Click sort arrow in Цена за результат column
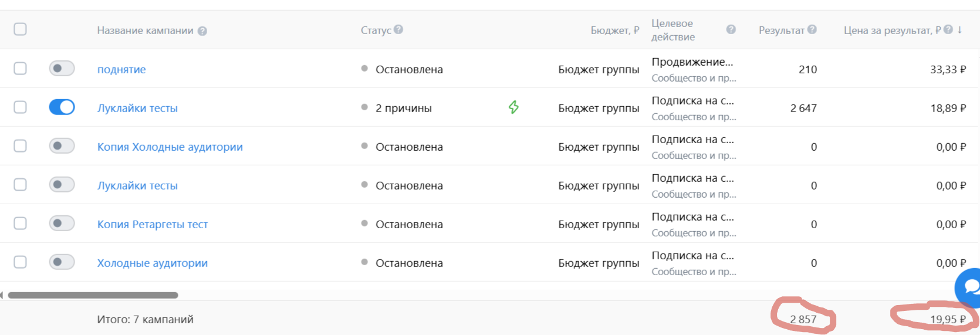 point(960,29)
